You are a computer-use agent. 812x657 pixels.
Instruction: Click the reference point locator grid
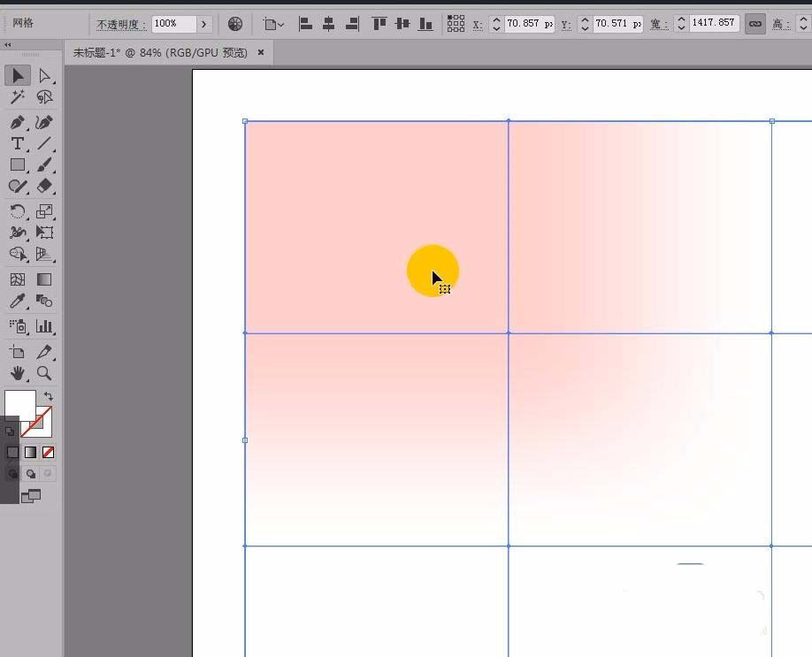[x=456, y=24]
